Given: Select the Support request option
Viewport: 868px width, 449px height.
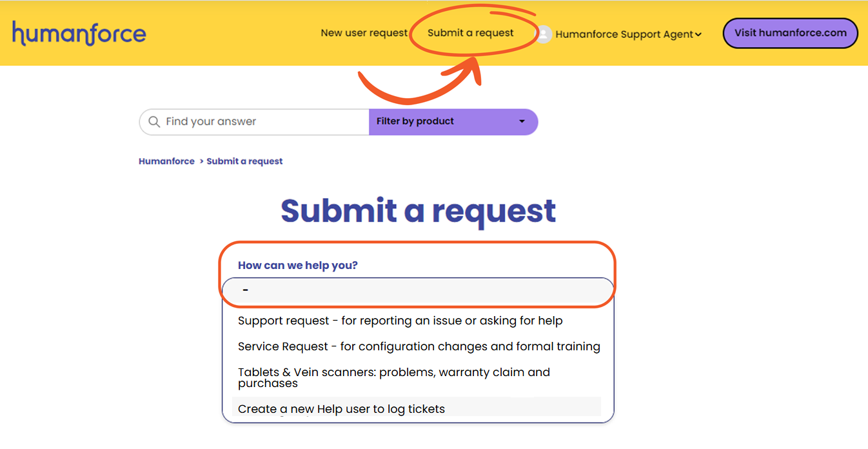Looking at the screenshot, I should coord(400,321).
